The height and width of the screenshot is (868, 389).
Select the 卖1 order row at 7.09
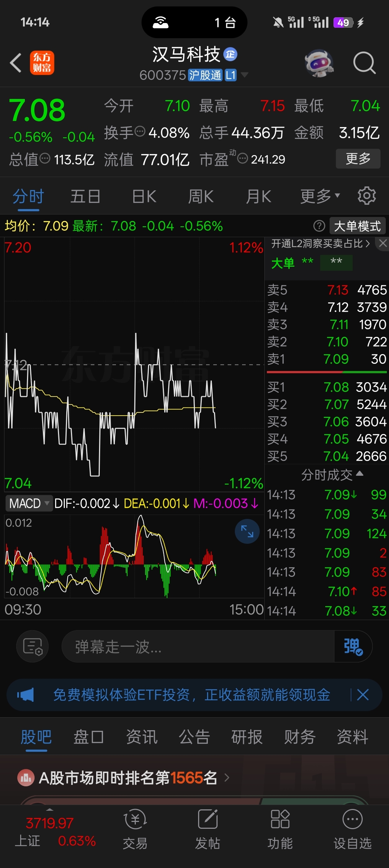pos(327,359)
